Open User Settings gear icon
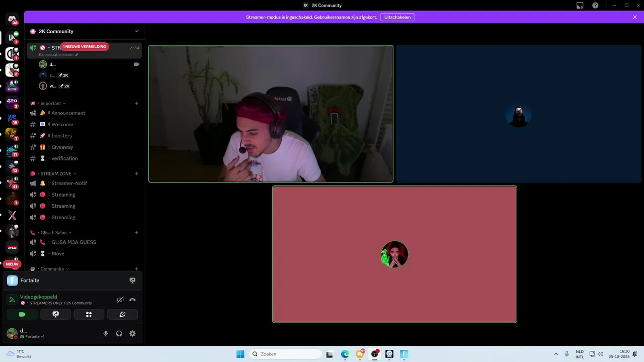The height and width of the screenshot is (362, 644). 132,333
